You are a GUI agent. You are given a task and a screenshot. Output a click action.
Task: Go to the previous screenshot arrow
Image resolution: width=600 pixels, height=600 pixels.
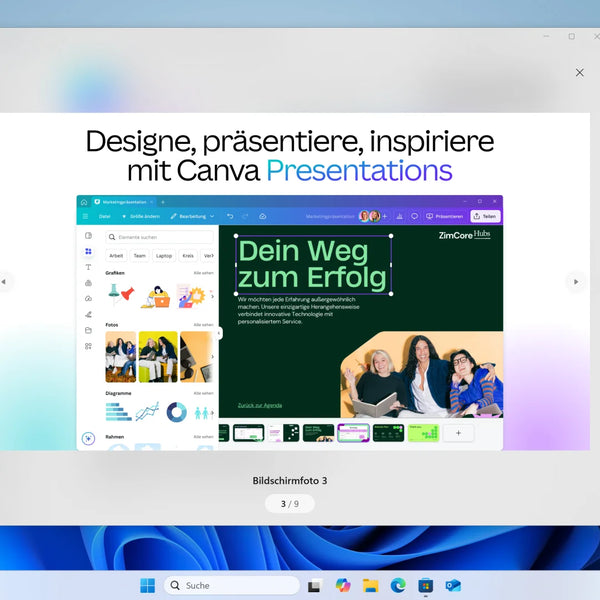pyautogui.click(x=4, y=282)
